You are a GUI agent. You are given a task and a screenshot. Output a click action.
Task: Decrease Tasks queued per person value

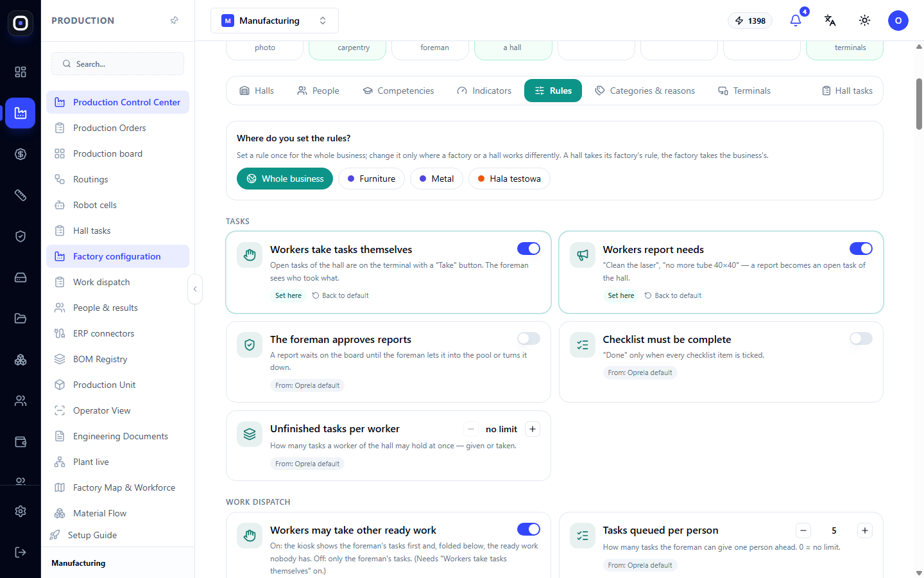coord(803,530)
